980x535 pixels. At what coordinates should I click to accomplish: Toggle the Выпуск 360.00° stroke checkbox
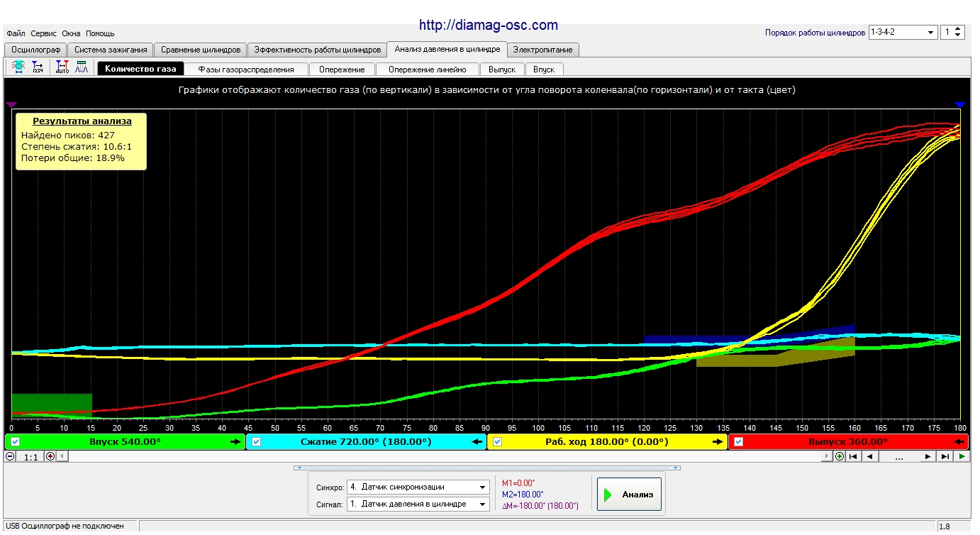tap(739, 441)
